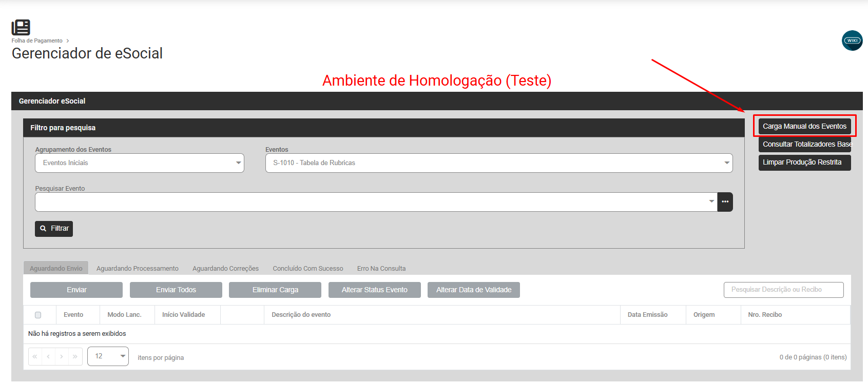The width and height of the screenshot is (868, 384).
Task: Expand the Eventos S-1010 dropdown
Action: [x=499, y=163]
